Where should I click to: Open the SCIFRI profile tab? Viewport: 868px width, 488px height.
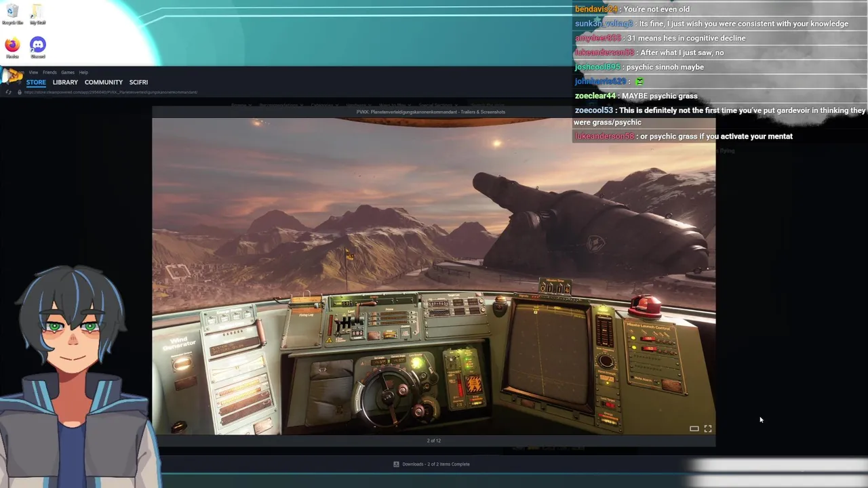point(138,82)
